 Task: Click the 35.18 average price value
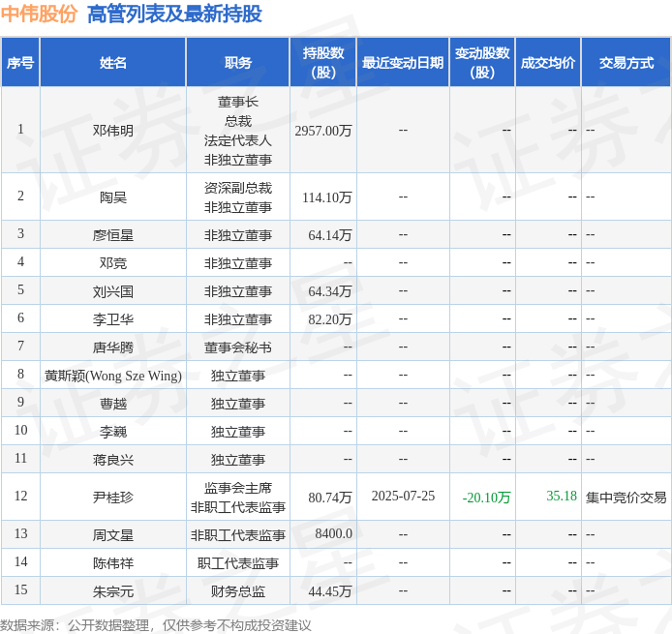(x=562, y=496)
